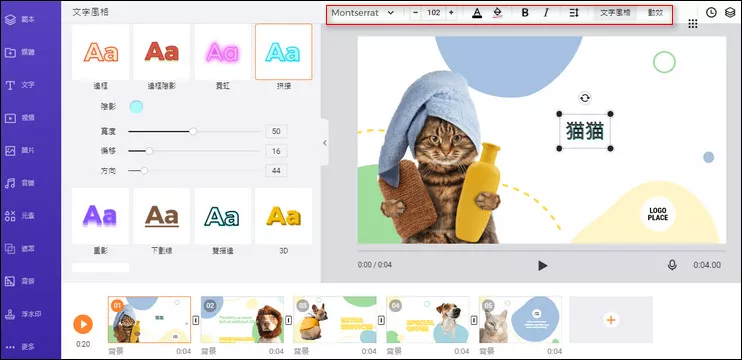Click the font size field showing 102

pyautogui.click(x=433, y=13)
